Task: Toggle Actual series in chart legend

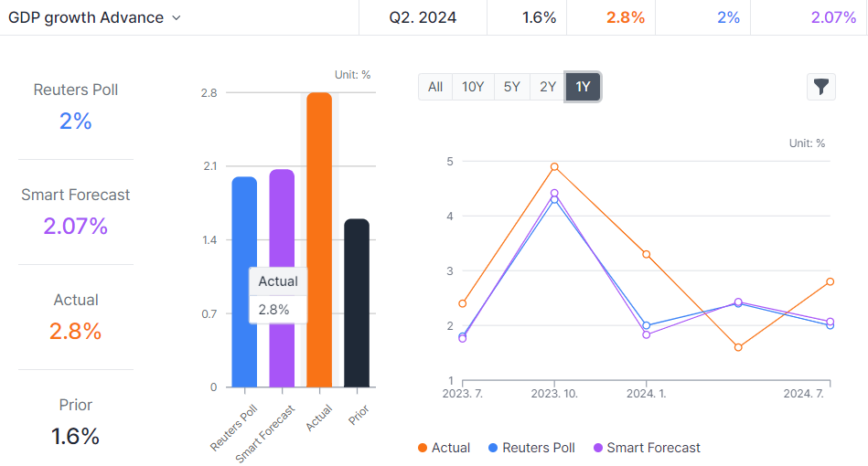Action: pos(444,448)
